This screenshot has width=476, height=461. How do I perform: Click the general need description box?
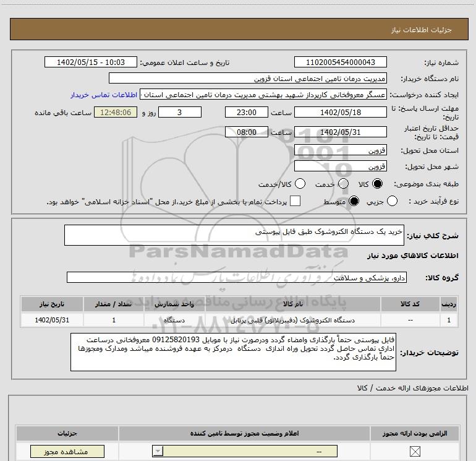click(234, 235)
